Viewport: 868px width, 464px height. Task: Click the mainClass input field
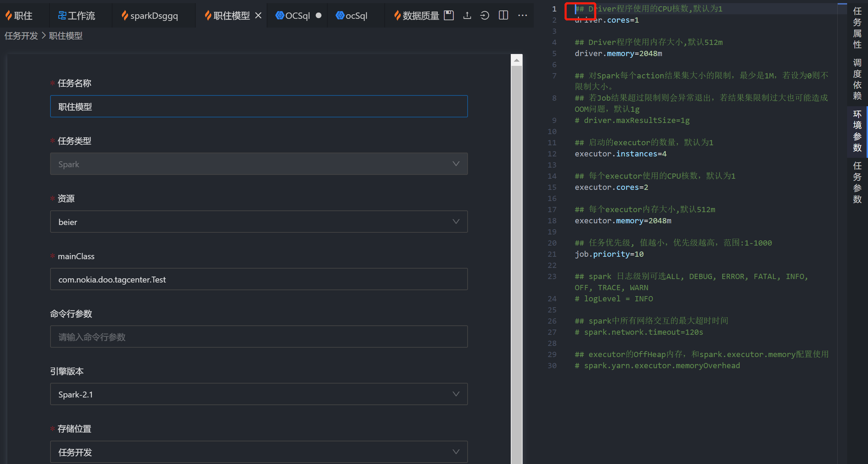click(x=259, y=279)
